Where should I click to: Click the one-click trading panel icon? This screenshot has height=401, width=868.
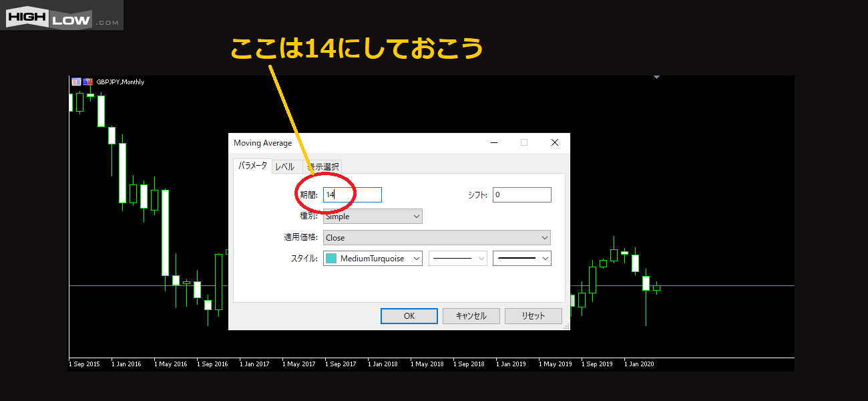pos(76,82)
